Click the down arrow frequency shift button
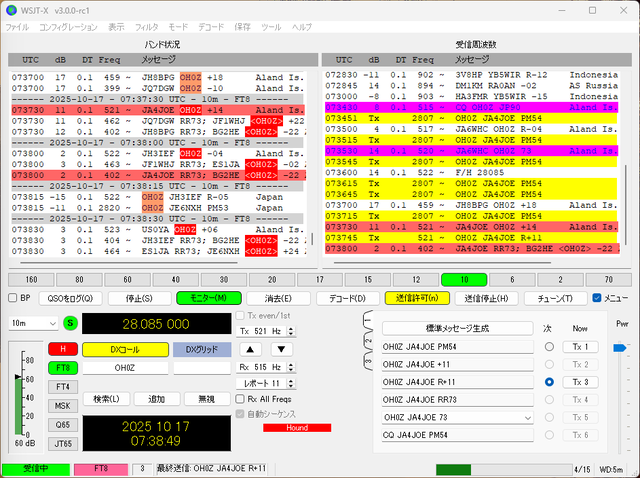The image size is (640, 478). click(281, 349)
